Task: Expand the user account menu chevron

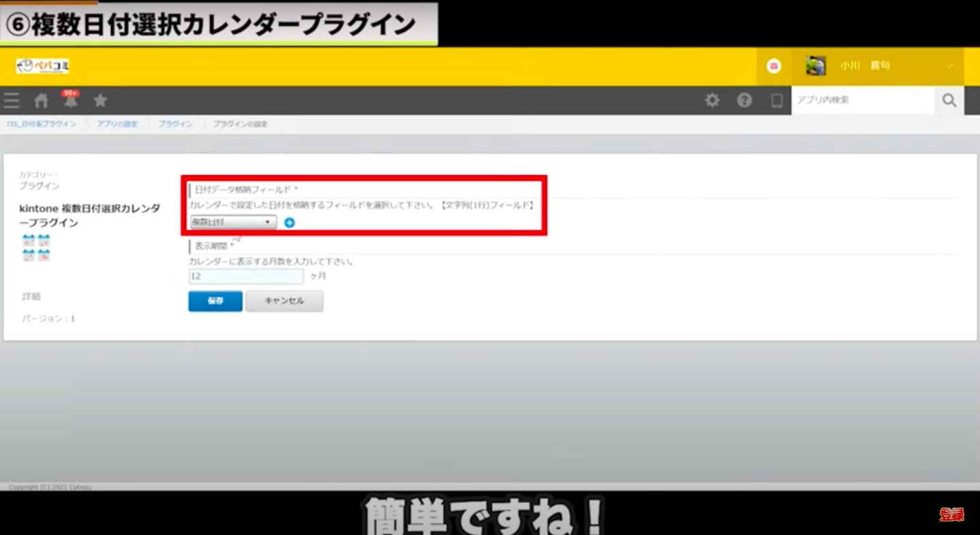Action: click(949, 66)
